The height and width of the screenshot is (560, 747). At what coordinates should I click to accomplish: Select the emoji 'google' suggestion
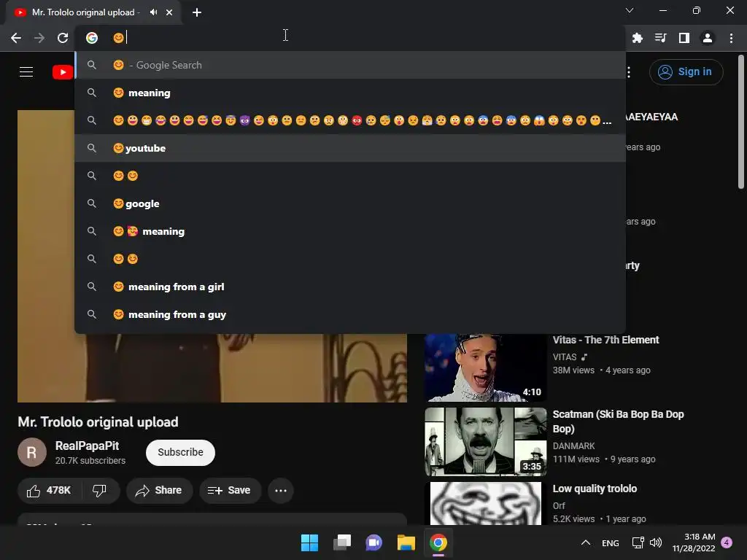[x=350, y=203]
